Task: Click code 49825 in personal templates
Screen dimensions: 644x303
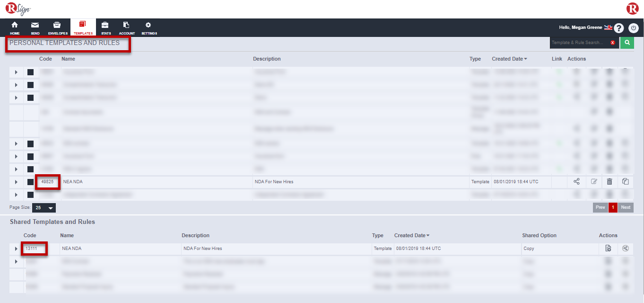Action: tap(47, 181)
